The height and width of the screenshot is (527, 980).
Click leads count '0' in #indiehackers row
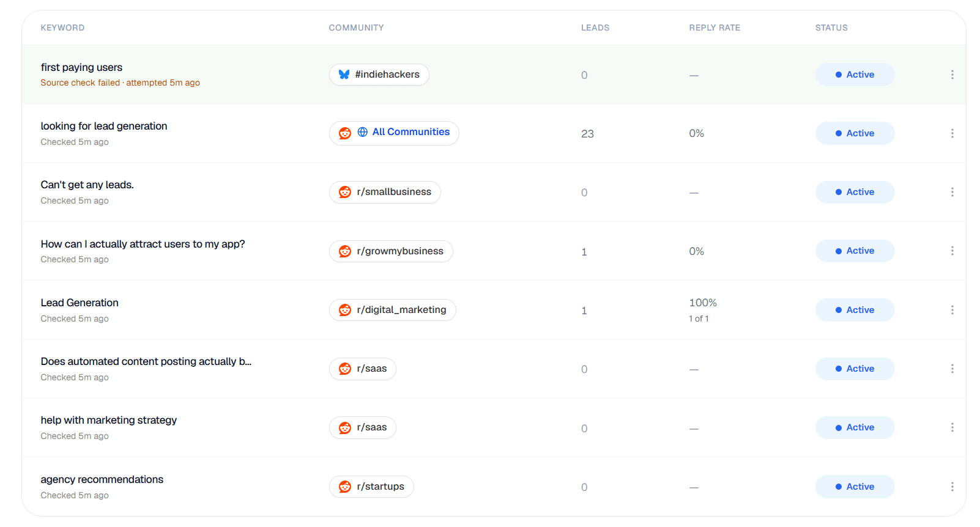pos(584,75)
